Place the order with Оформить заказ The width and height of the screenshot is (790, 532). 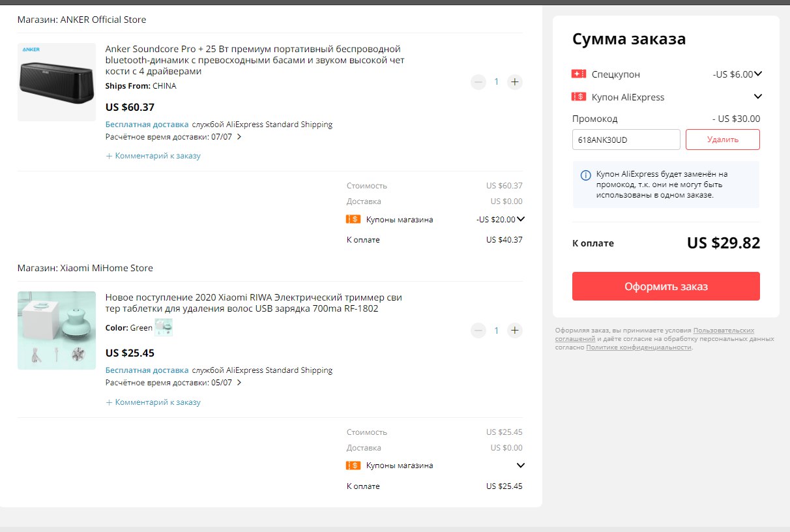(x=666, y=286)
